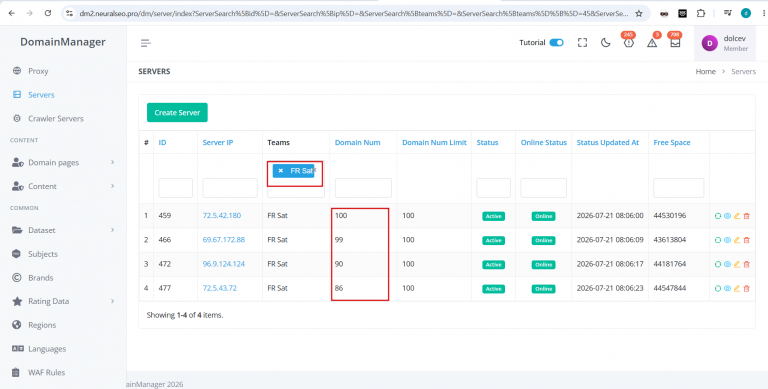768x389 pixels.
Task: Reload the browser page
Action: click(x=48, y=13)
